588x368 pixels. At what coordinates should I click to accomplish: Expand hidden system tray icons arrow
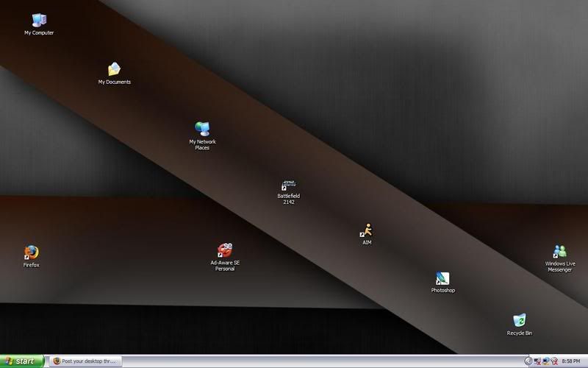[528, 361]
